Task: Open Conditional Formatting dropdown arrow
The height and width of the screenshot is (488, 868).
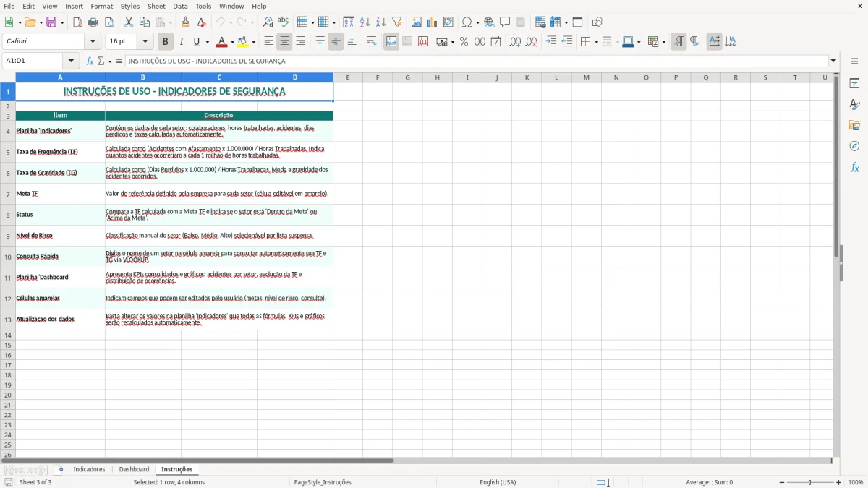Action: tap(663, 42)
